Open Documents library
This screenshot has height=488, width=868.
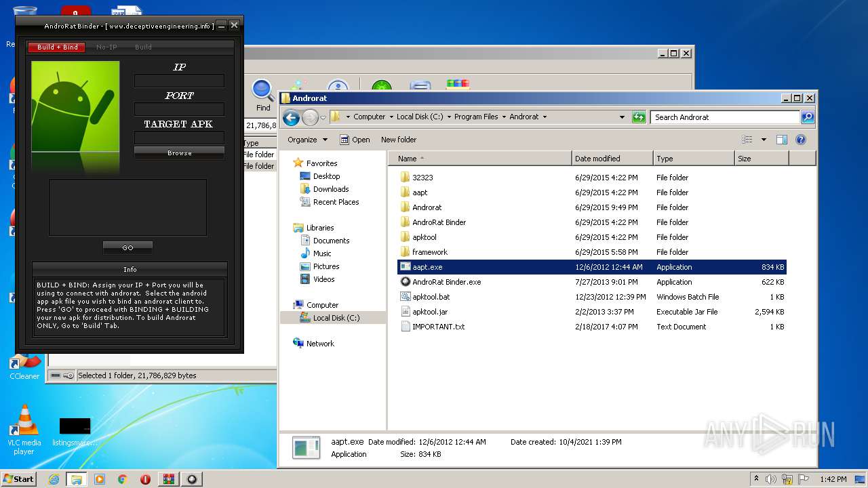click(x=331, y=241)
